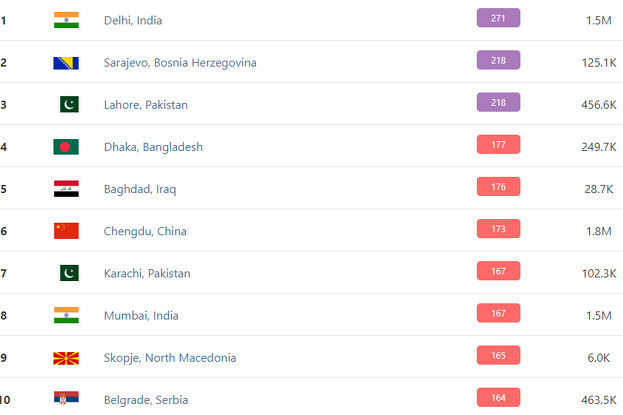Click the Bangladesh flag icon

pyautogui.click(x=66, y=147)
